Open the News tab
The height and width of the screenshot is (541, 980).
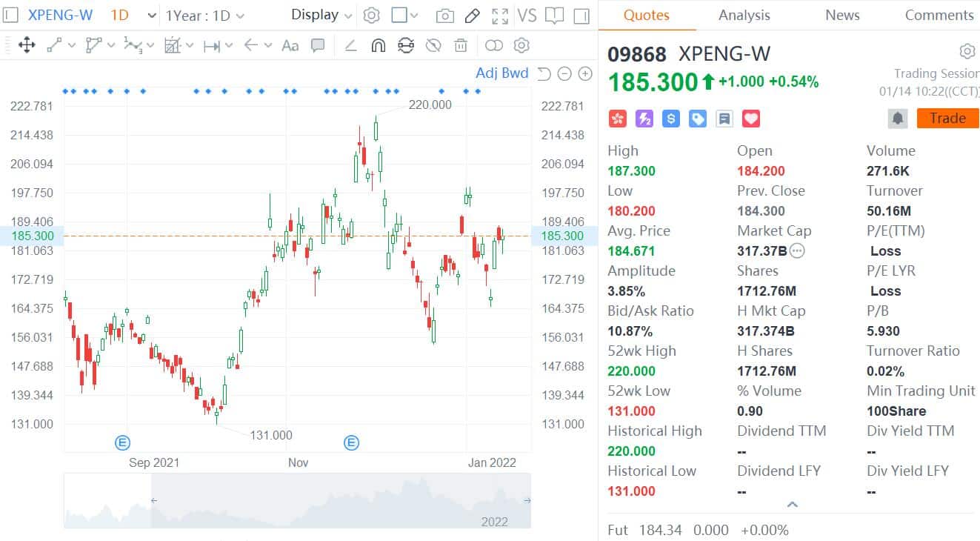841,14
